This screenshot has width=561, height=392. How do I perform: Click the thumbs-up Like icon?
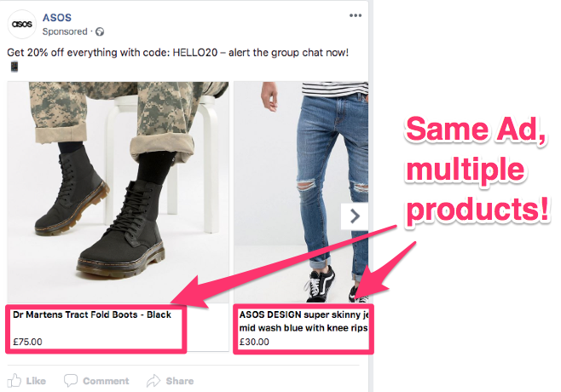[x=14, y=381]
